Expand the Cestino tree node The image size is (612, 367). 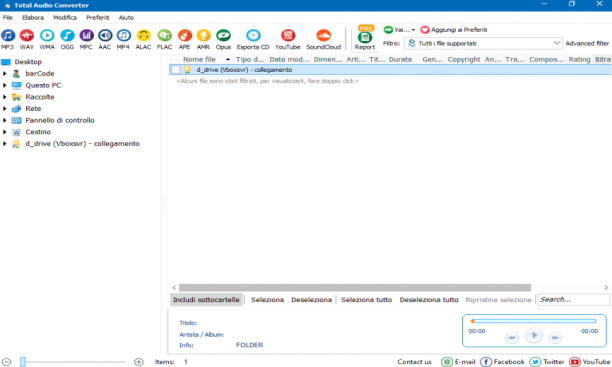pyautogui.click(x=5, y=132)
